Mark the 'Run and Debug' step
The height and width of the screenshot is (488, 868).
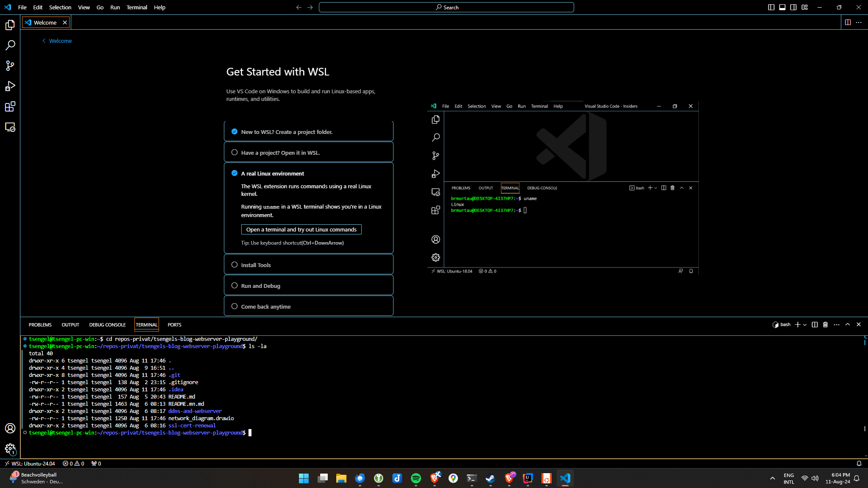point(234,286)
